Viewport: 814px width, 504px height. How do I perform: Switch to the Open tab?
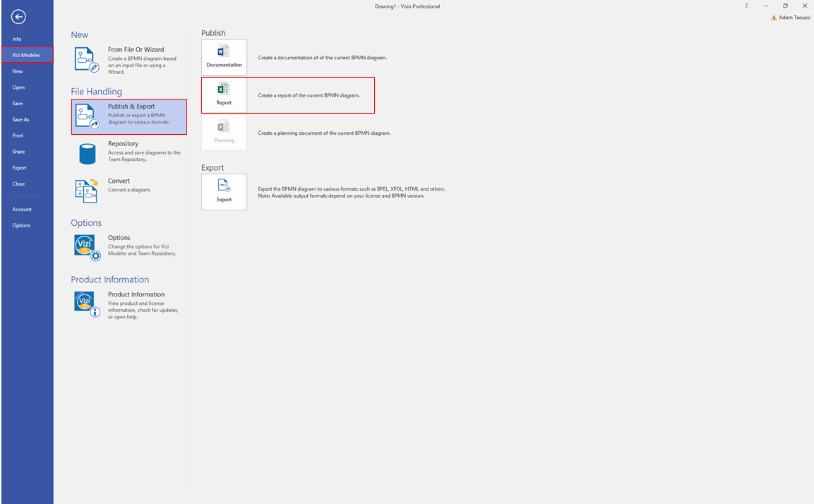(18, 88)
